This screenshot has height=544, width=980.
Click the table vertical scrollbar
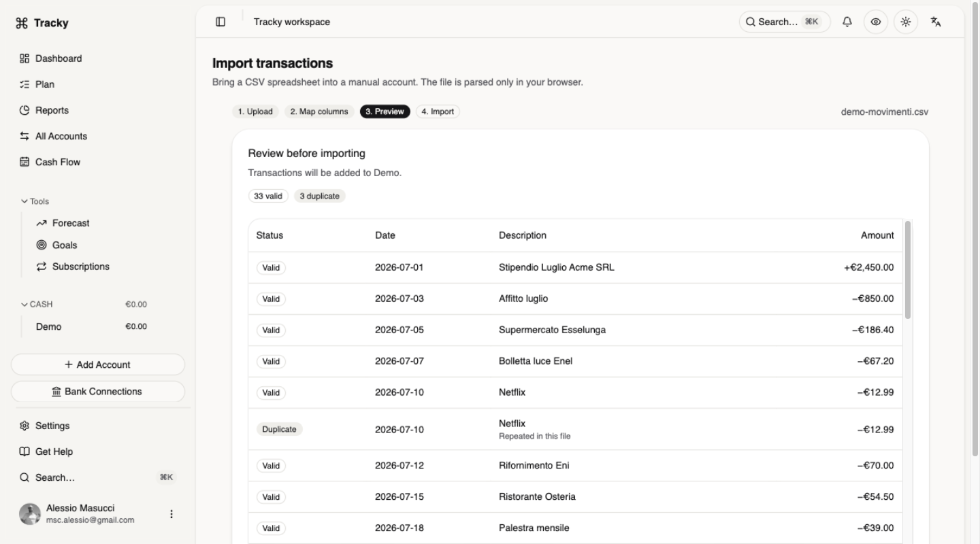908,269
